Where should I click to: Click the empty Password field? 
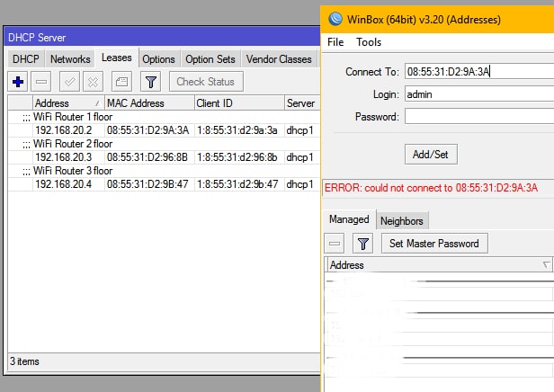click(x=479, y=116)
